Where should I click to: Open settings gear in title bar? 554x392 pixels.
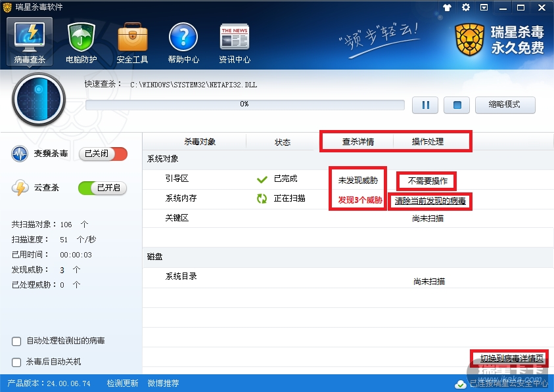(x=466, y=7)
